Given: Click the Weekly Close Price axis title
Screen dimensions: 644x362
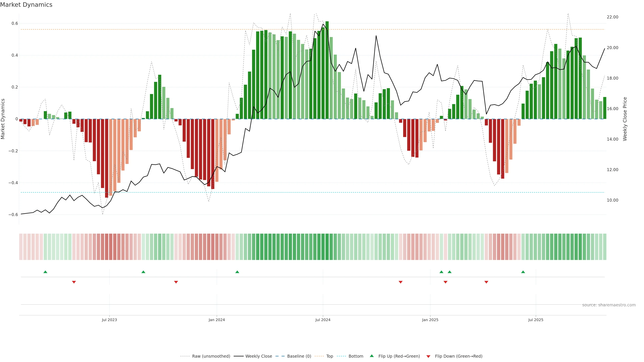Looking at the screenshot, I should (625, 119).
